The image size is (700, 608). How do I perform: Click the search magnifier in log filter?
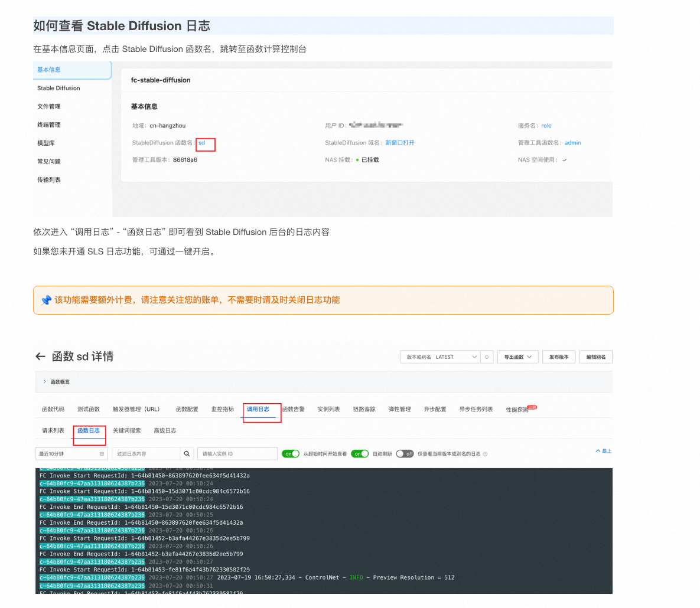pos(187,454)
